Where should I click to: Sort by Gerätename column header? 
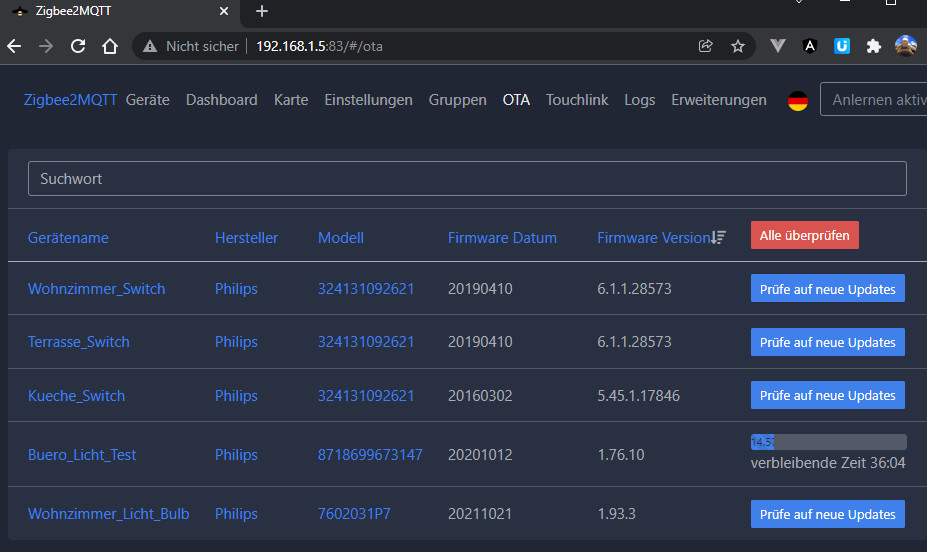(x=68, y=238)
